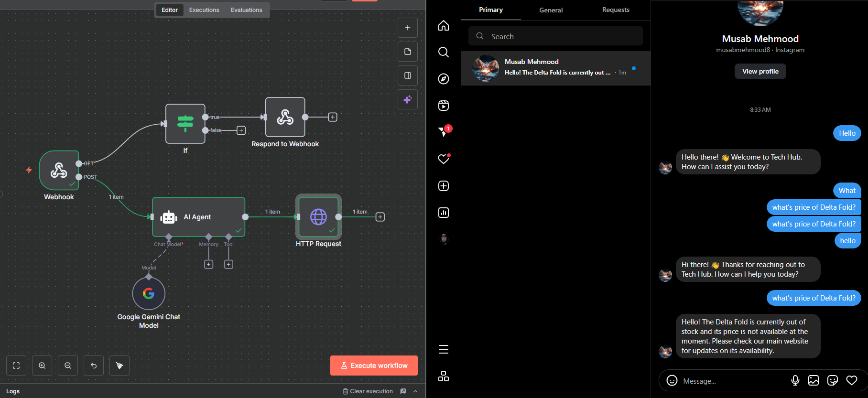Viewport: 868px width, 398px height.
Task: Click the AI assistant sparkle button
Action: click(x=408, y=99)
